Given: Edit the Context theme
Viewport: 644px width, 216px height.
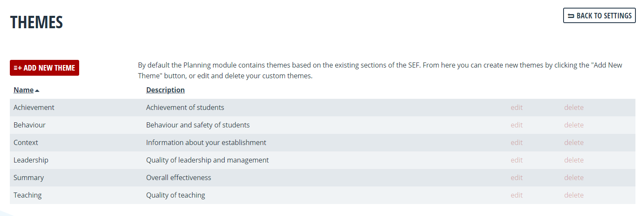Looking at the screenshot, I should (516, 142).
